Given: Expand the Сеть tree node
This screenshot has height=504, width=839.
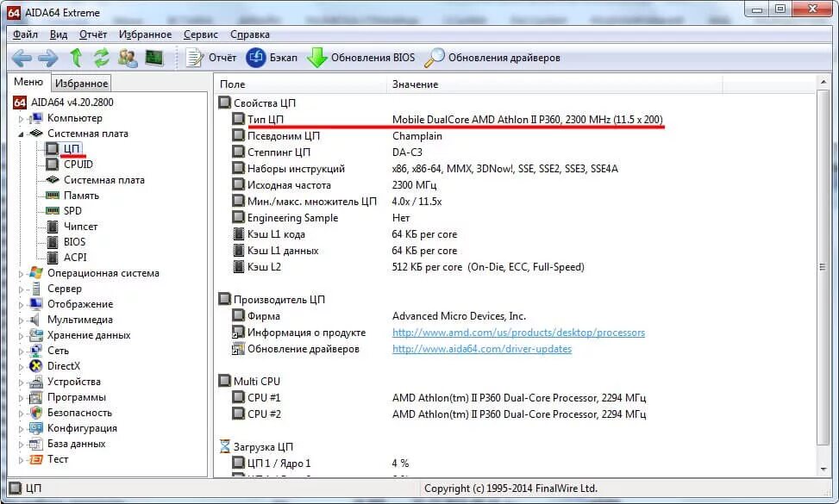Looking at the screenshot, I should pos(21,352).
